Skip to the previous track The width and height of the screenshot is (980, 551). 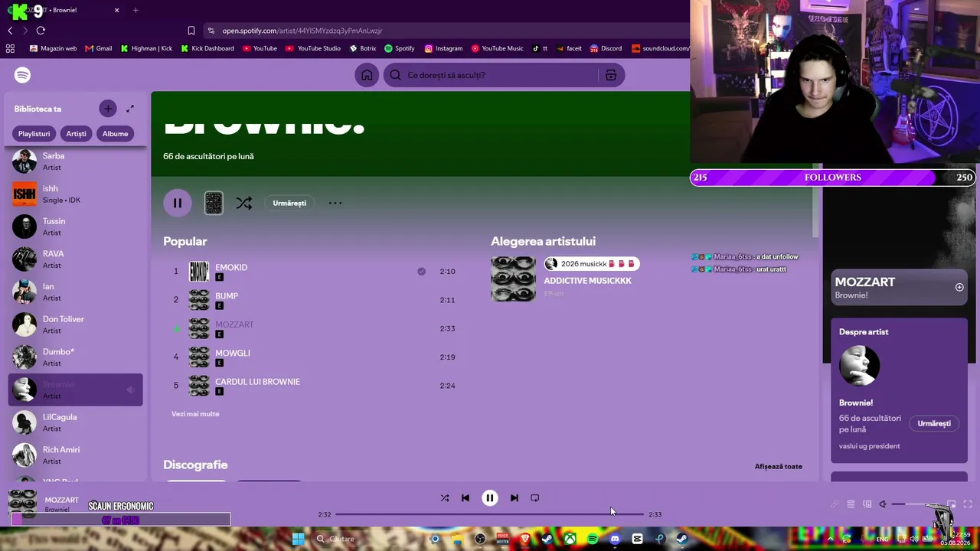pos(465,498)
